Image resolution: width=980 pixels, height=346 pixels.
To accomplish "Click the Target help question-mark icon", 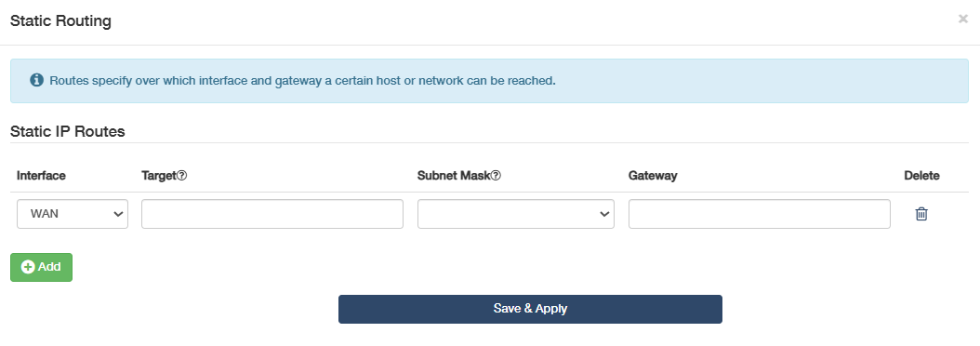I will [182, 176].
